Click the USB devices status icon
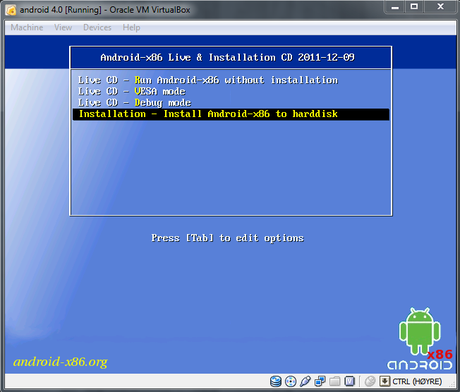460x392 pixels. [x=305, y=381]
